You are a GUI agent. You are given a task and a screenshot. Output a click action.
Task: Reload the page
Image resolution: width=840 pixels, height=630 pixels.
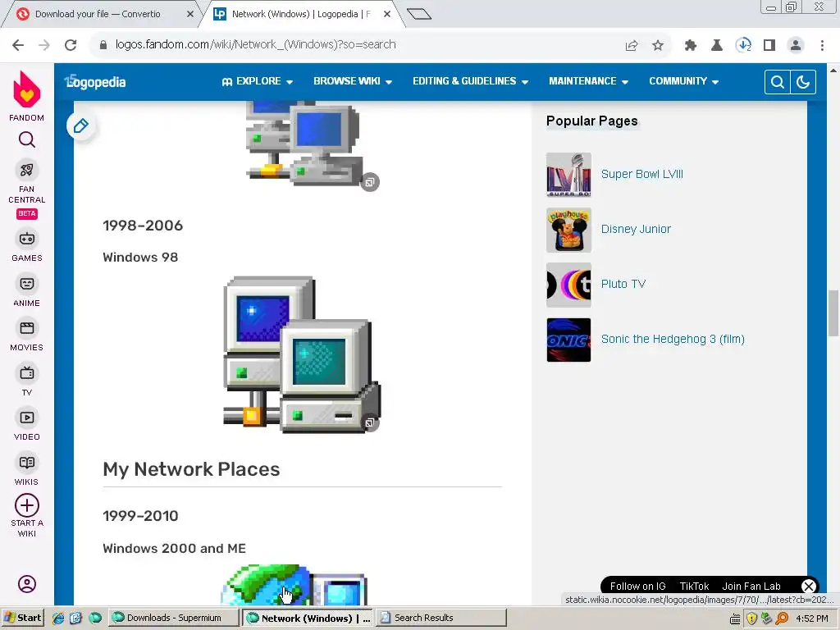pos(71,45)
